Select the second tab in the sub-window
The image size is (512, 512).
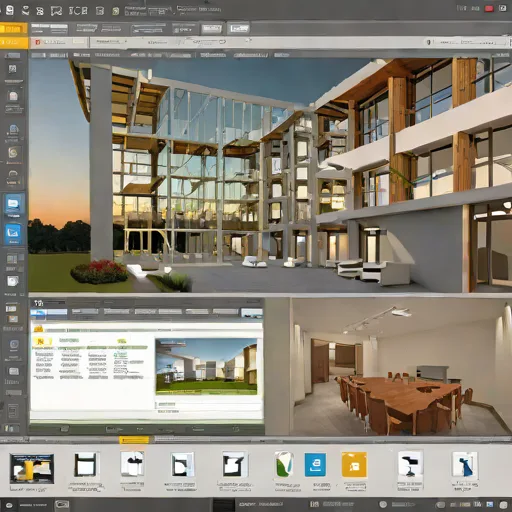pos(85,312)
